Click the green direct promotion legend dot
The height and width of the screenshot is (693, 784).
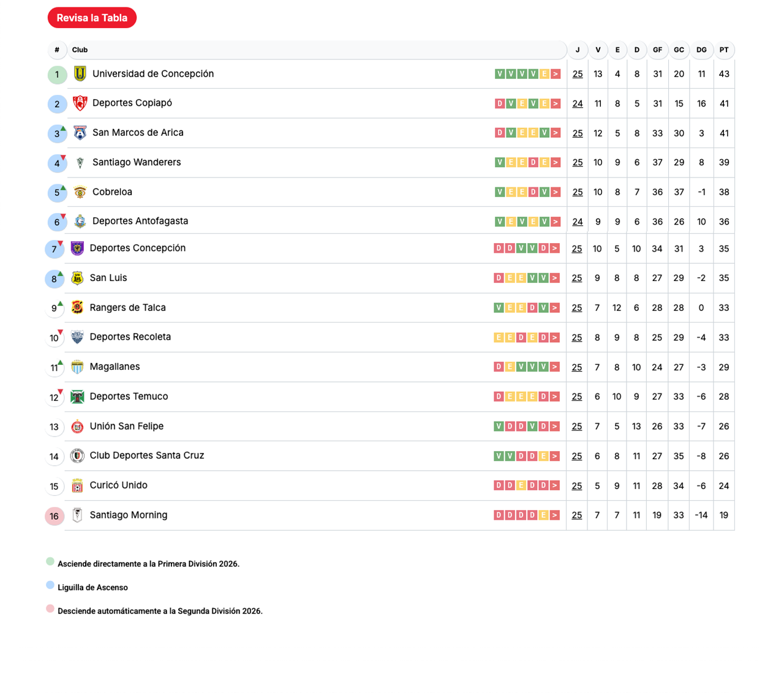pyautogui.click(x=50, y=562)
